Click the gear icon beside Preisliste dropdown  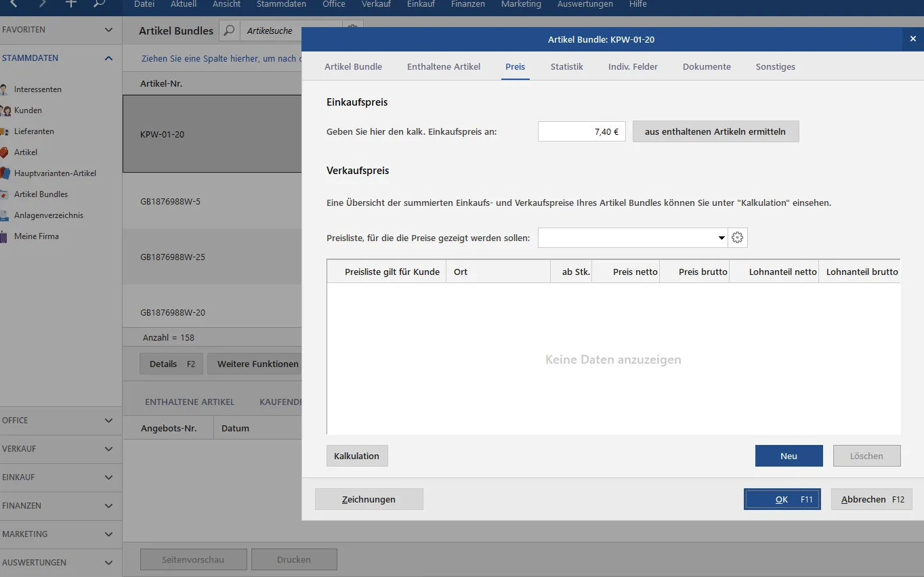(x=738, y=238)
